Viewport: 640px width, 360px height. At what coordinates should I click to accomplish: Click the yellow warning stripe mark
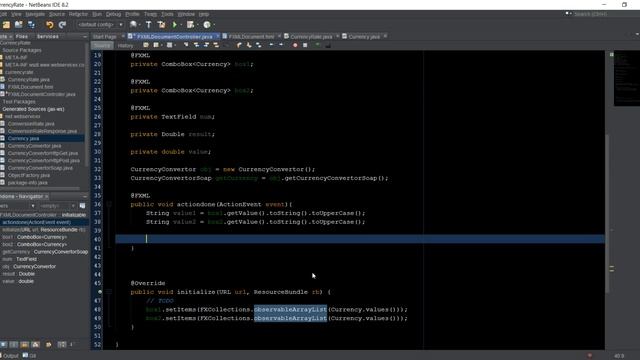[611, 269]
